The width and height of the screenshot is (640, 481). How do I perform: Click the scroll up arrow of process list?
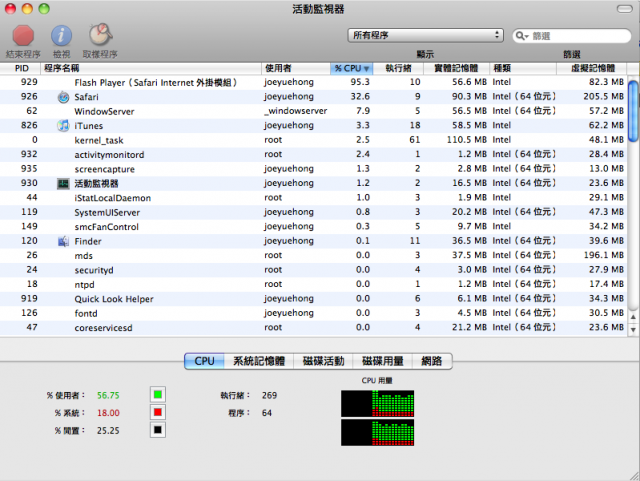pyautogui.click(x=633, y=317)
